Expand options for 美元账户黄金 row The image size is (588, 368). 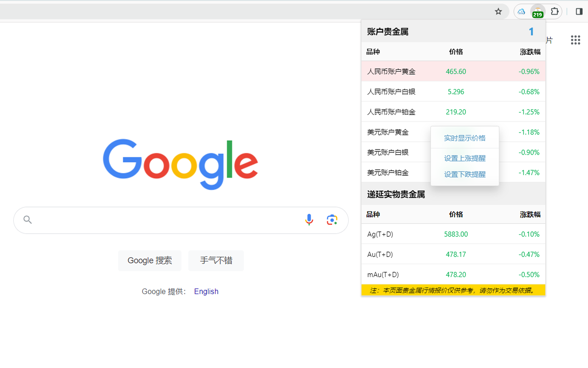point(390,132)
